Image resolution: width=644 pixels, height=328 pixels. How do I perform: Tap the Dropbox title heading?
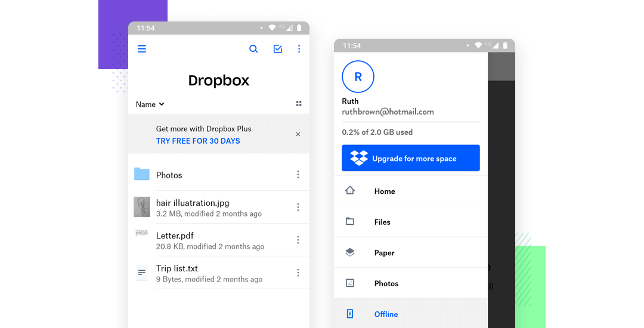[x=219, y=81]
